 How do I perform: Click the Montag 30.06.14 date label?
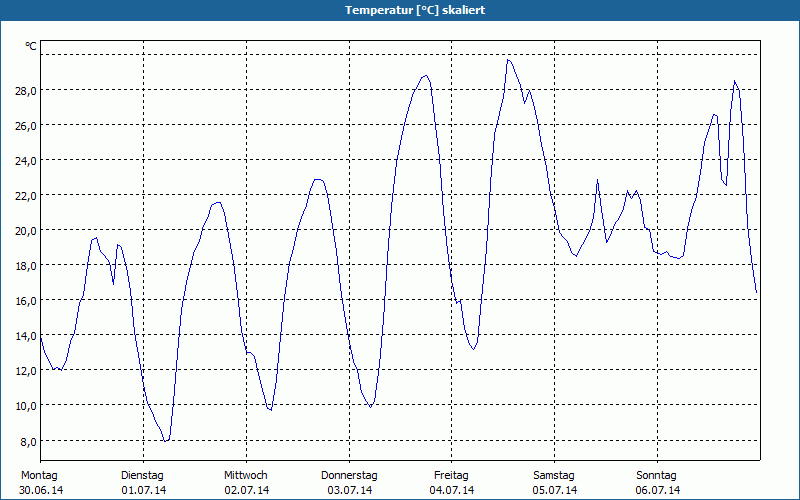click(41, 483)
